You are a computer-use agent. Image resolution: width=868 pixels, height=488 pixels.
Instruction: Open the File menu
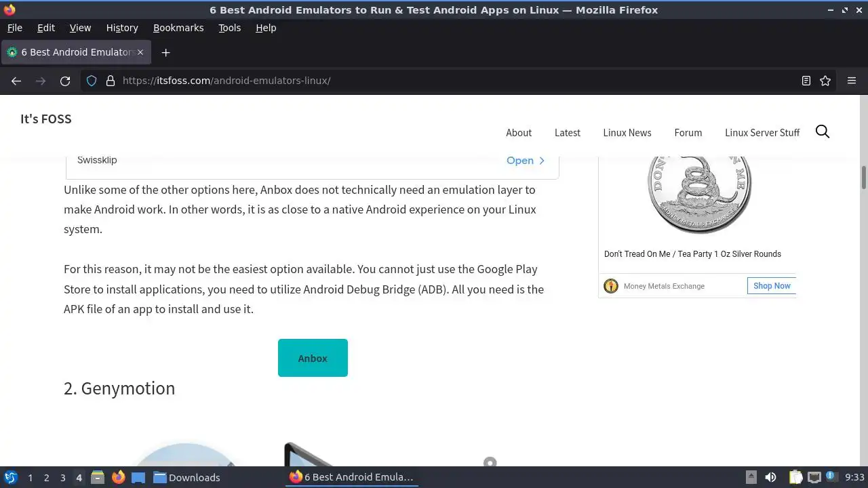(x=14, y=28)
